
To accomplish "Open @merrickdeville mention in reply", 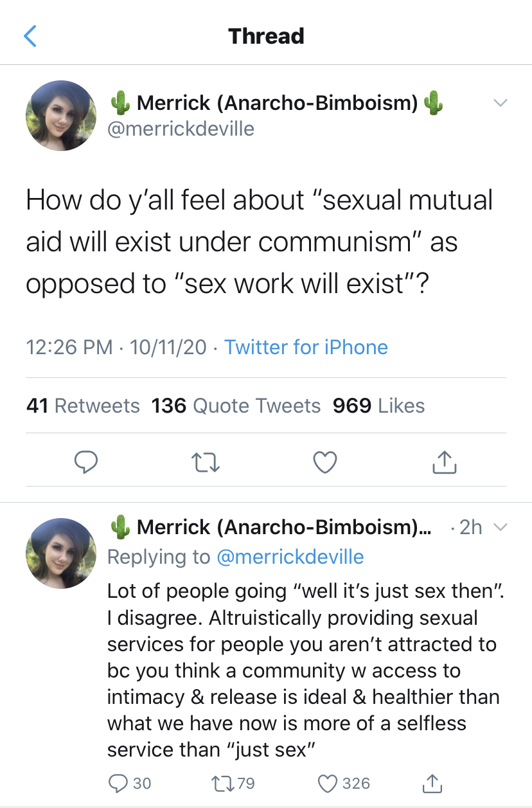I will click(290, 557).
